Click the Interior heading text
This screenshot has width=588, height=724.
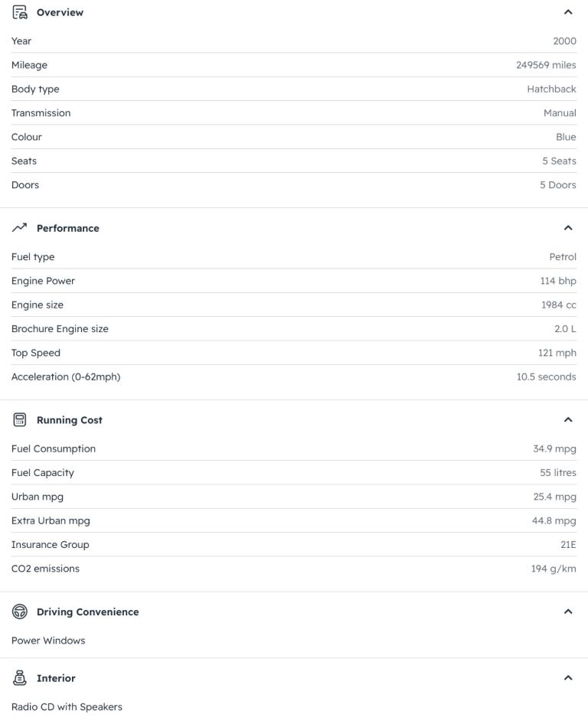tap(56, 678)
